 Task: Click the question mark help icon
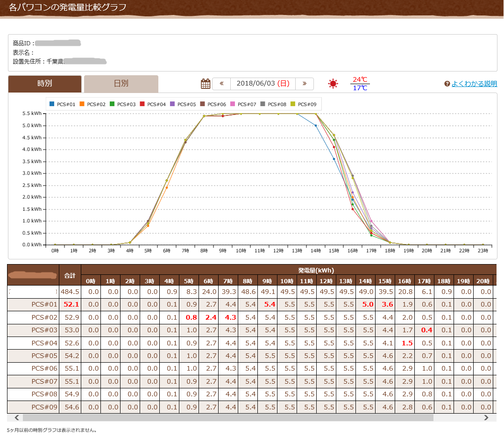click(x=447, y=84)
